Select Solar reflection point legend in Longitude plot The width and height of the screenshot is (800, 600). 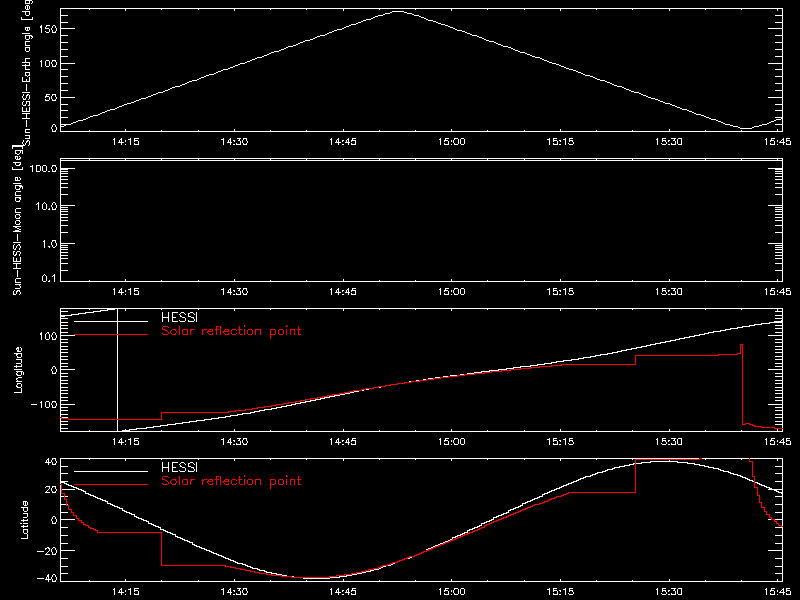(x=231, y=331)
